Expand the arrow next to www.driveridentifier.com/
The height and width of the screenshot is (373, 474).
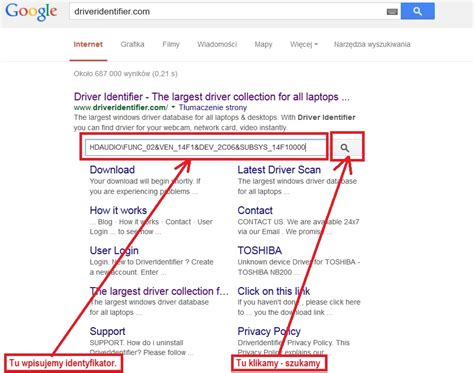pyautogui.click(x=173, y=107)
